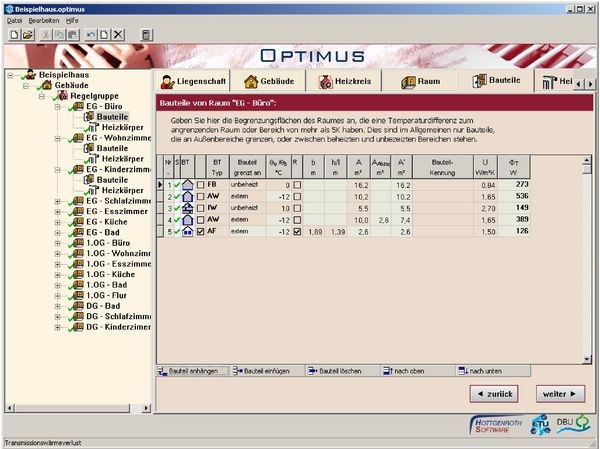
Task: Click the undo arrow toolbar icon
Action: [x=91, y=35]
